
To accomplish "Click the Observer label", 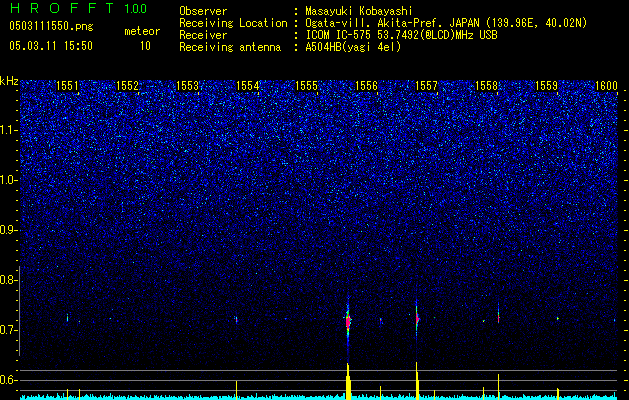I will pos(203,11).
